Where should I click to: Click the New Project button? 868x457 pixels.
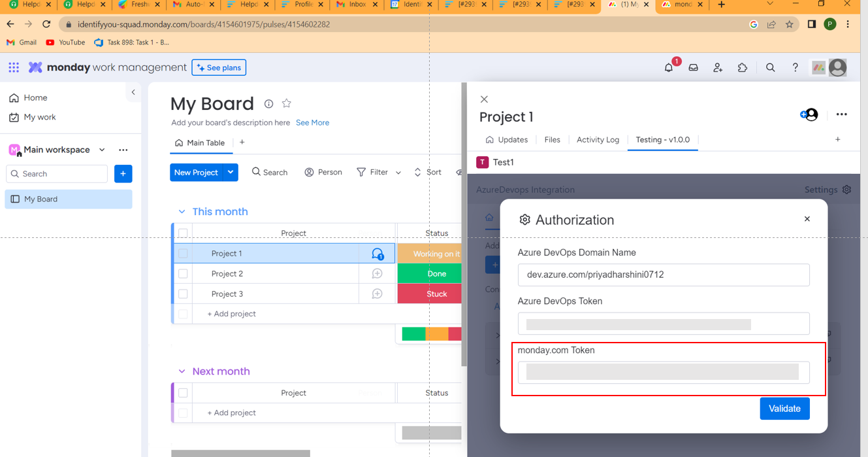point(197,173)
